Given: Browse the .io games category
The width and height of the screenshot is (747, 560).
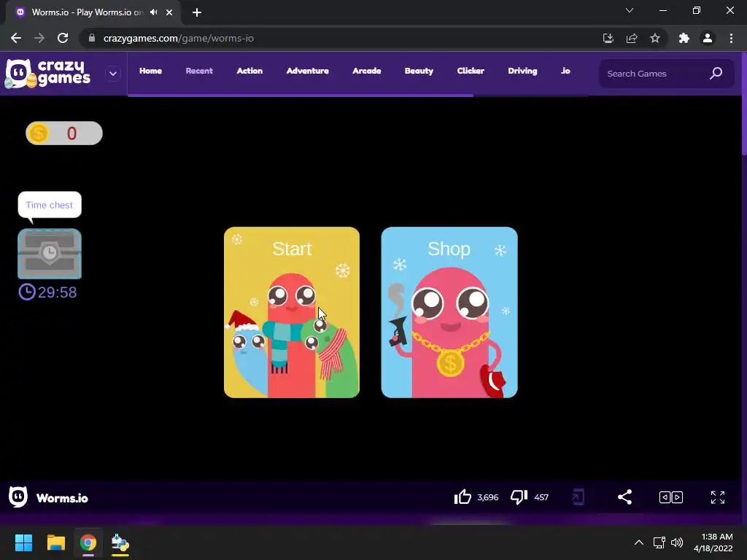Looking at the screenshot, I should [565, 71].
